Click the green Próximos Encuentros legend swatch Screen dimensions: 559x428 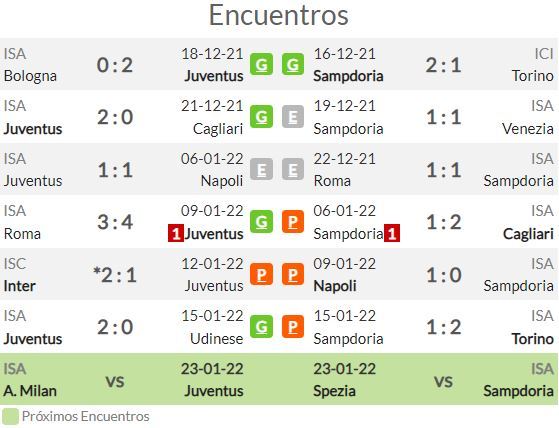point(10,416)
